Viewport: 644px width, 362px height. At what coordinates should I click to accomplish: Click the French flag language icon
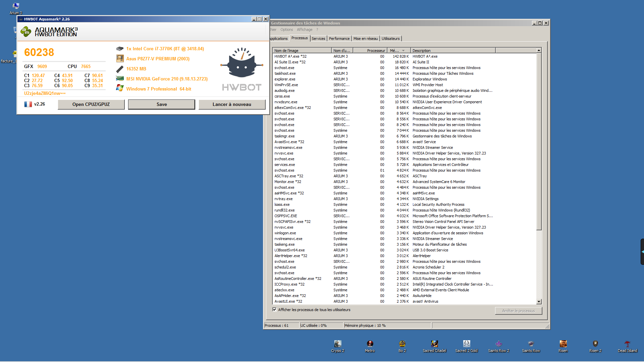[28, 104]
